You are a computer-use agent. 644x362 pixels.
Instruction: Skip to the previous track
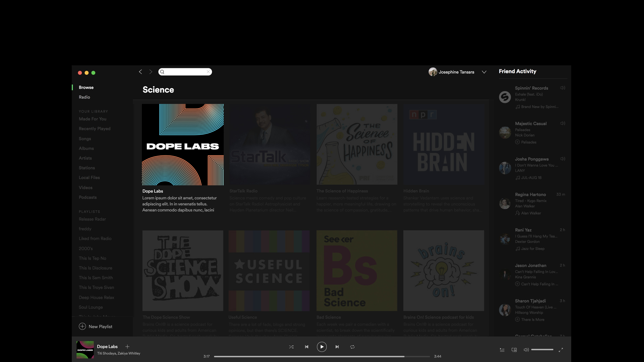point(307,347)
